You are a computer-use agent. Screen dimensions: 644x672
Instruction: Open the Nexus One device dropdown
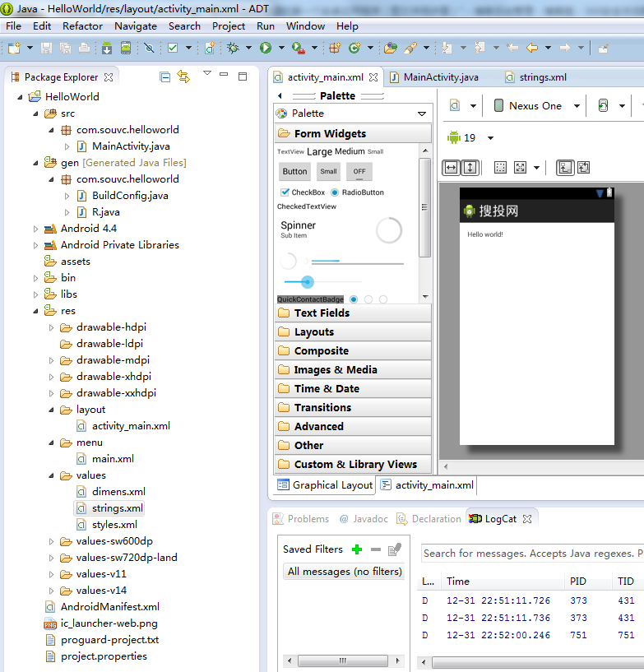pyautogui.click(x=537, y=106)
